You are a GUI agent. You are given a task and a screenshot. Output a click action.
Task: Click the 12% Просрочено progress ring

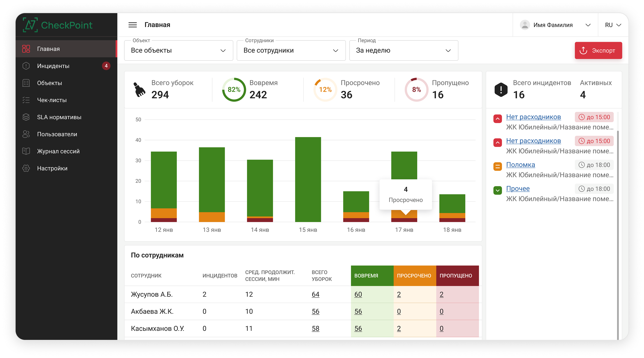point(325,90)
